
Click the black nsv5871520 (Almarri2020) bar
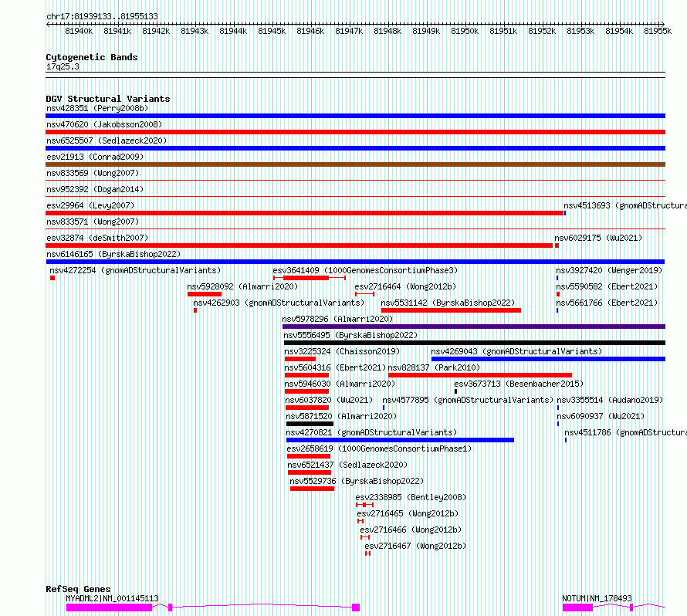click(x=310, y=424)
